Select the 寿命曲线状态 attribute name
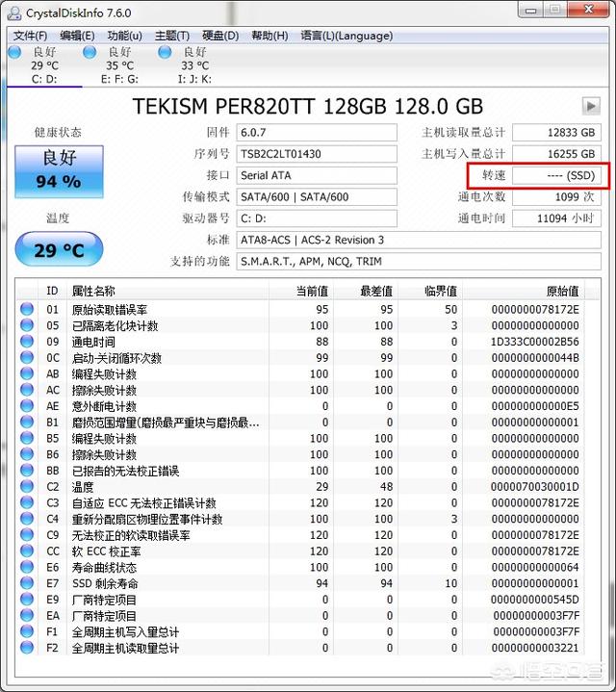 coord(105,568)
